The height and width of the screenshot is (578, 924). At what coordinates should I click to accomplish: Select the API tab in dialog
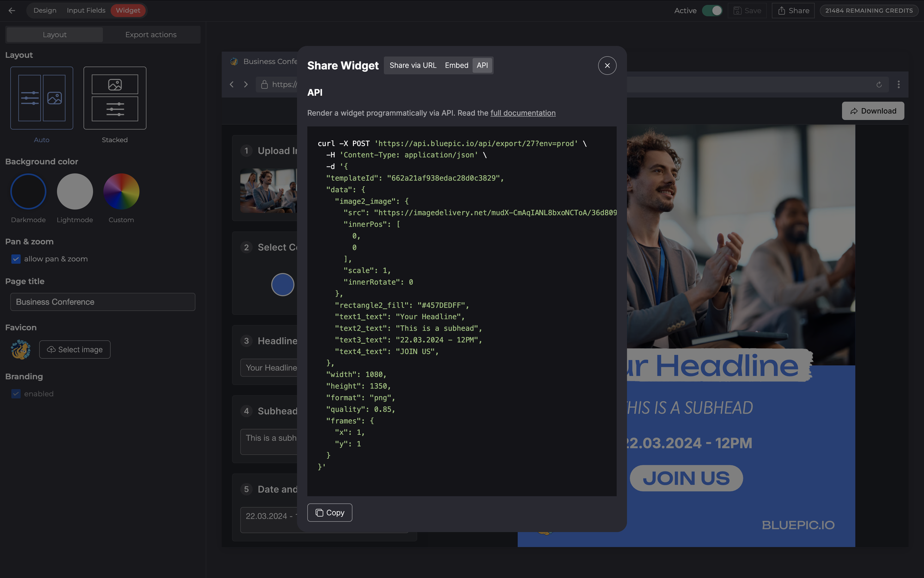point(482,65)
